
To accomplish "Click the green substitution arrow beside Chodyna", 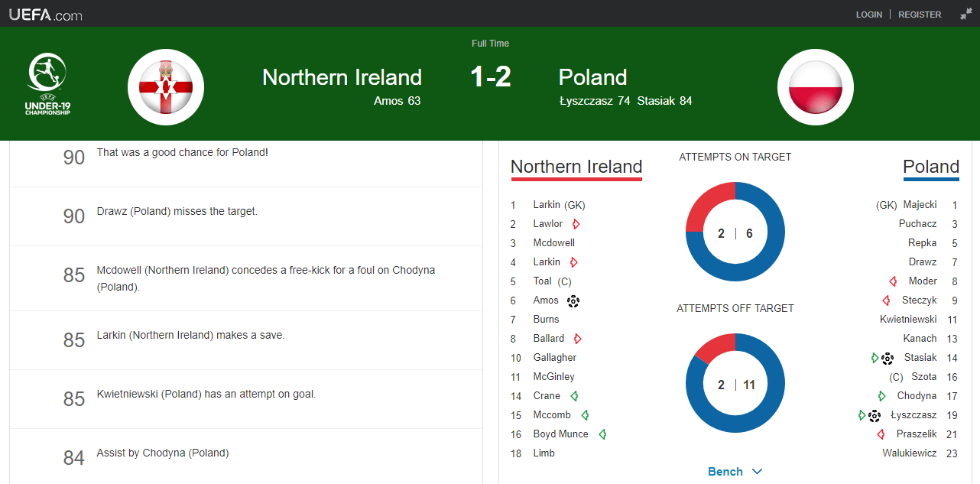I will point(882,396).
